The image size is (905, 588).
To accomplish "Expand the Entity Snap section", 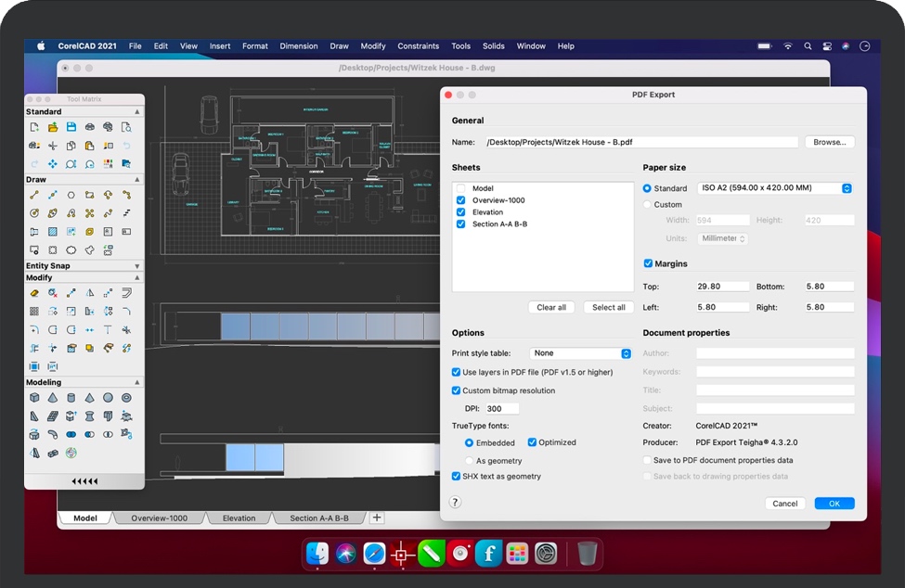I will tap(137, 266).
